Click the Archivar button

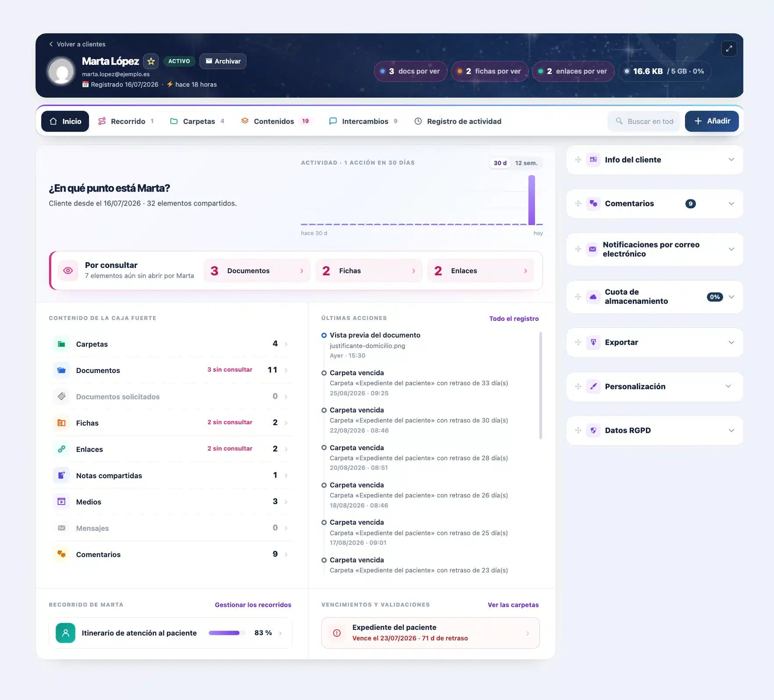click(x=223, y=61)
